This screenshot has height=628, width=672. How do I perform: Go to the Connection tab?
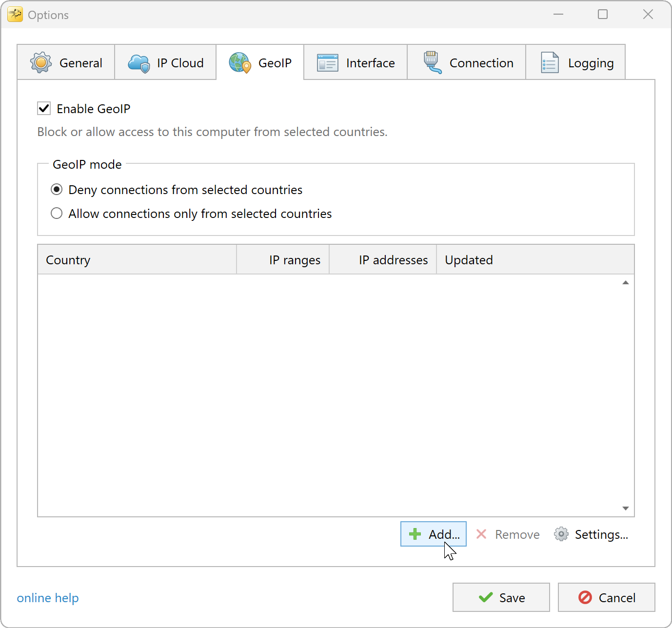coord(467,62)
